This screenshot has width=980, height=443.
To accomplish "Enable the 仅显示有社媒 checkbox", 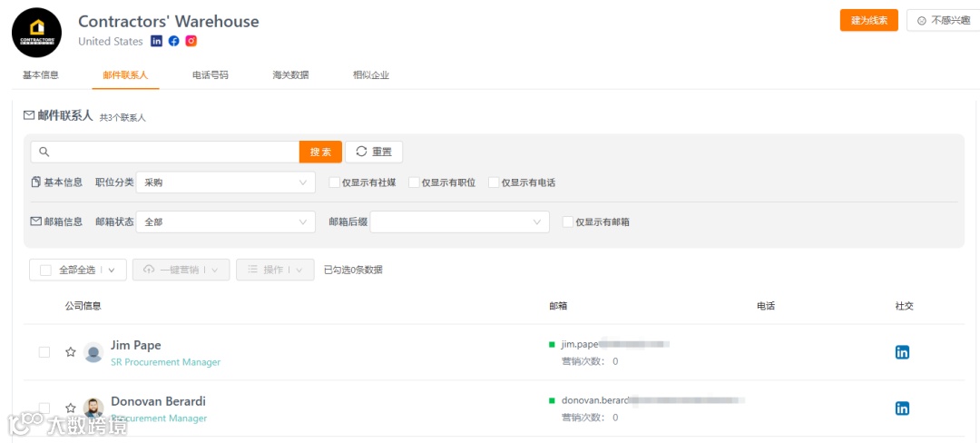I will [334, 182].
